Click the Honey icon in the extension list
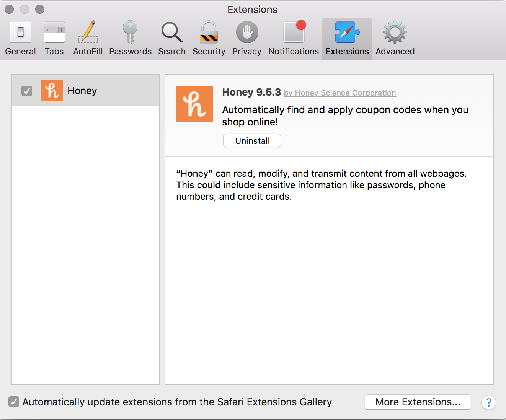The width and height of the screenshot is (506, 420). tap(52, 90)
